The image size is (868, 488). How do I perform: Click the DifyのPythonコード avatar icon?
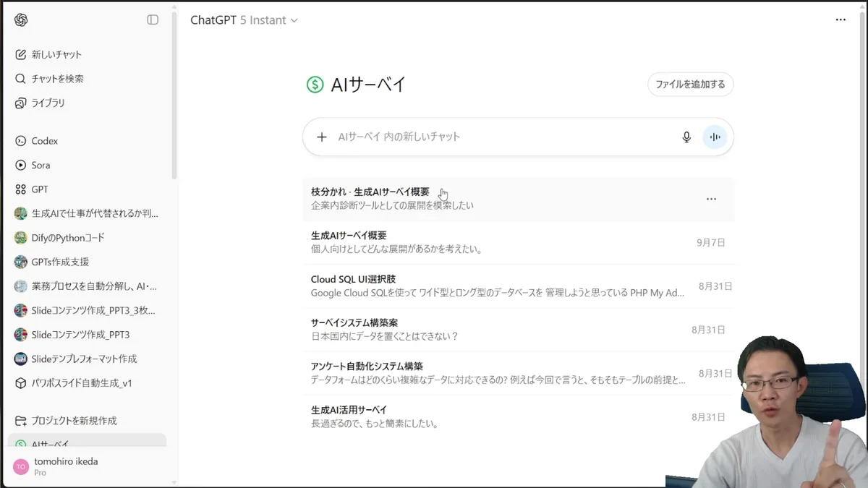20,238
